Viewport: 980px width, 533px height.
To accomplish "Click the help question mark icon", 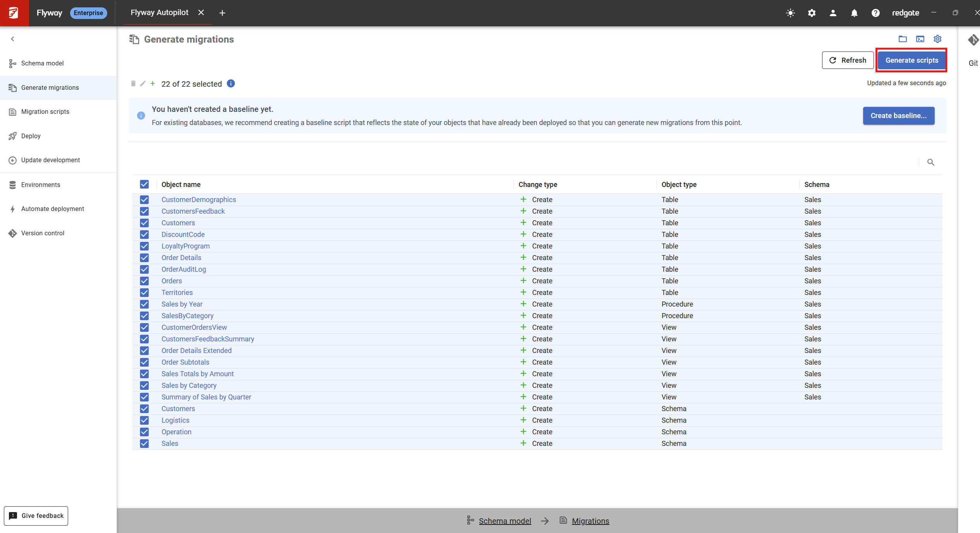I will (x=875, y=13).
